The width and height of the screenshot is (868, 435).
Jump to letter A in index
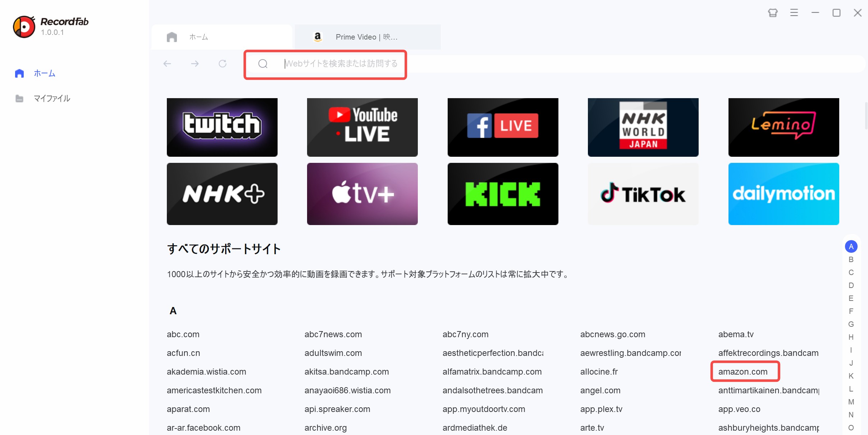coord(851,247)
